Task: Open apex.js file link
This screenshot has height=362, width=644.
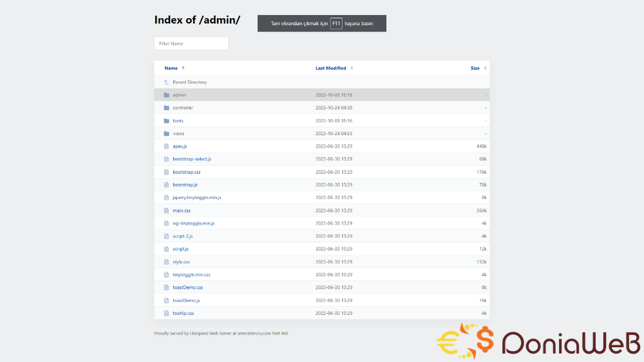Action: click(180, 146)
